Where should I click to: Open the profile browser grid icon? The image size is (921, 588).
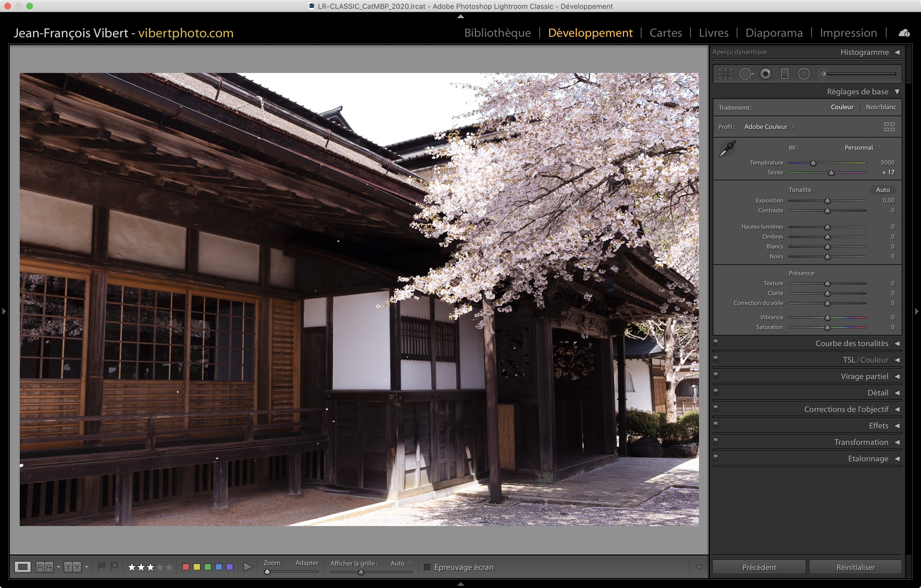(x=889, y=127)
